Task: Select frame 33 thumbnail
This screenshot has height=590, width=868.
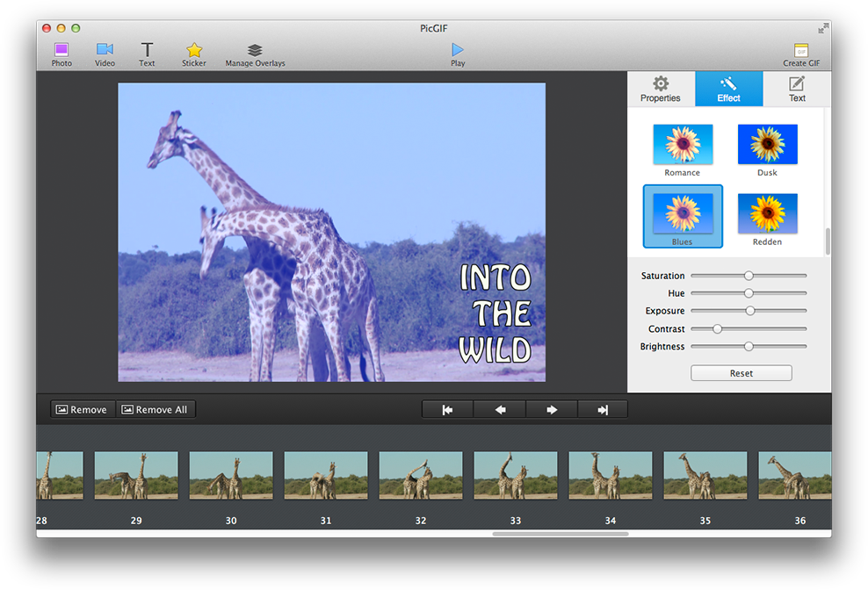Action: tap(516, 476)
